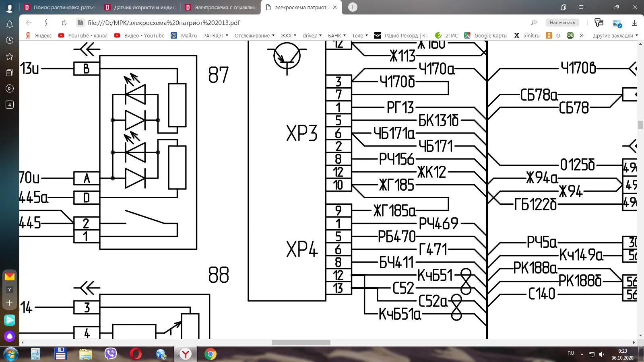644x362 pixels.
Task: Add a new site to sidebar
Action: point(10,303)
